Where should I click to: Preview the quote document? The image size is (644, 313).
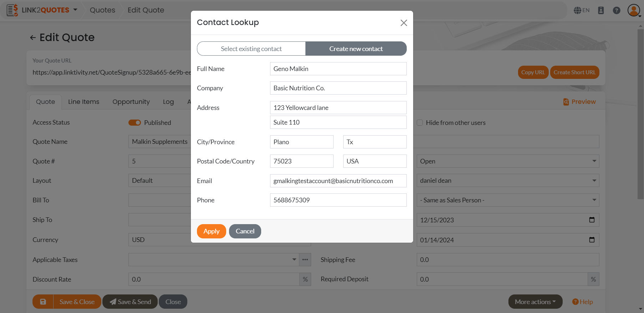pos(579,102)
